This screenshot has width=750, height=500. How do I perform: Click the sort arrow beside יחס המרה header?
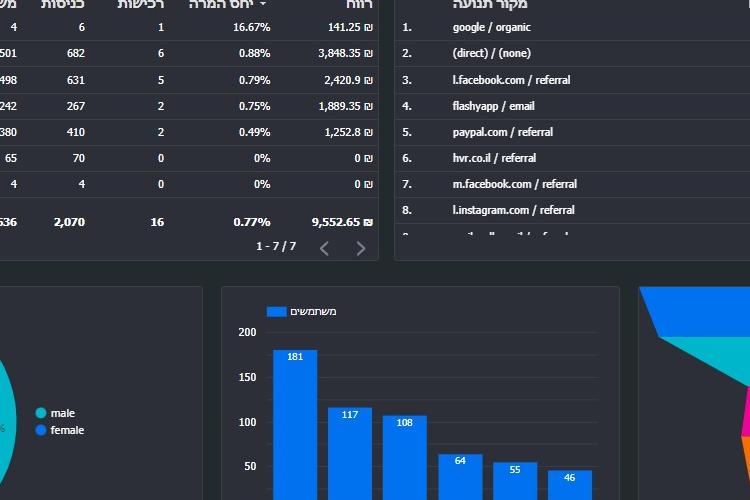[x=263, y=4]
